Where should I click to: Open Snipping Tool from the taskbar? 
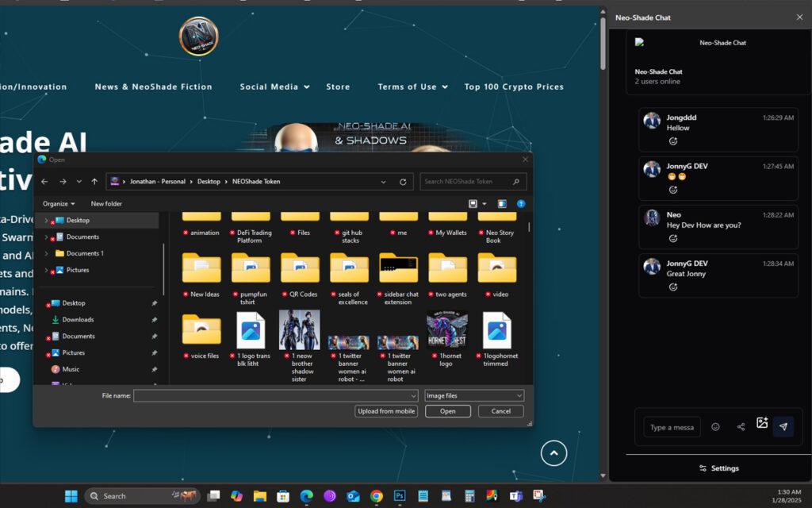coord(539,496)
